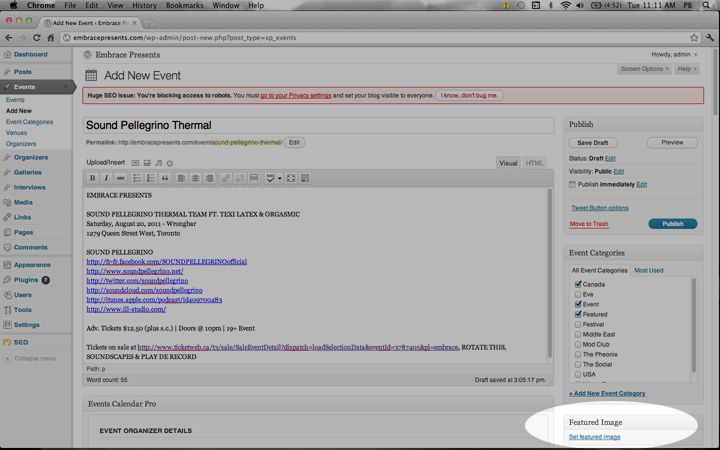
Task: Insert an unordered bullet list
Action: (x=137, y=178)
